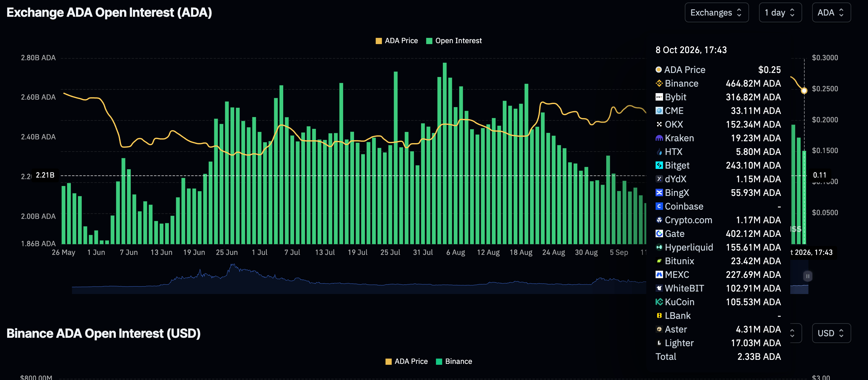This screenshot has width=868, height=380.
Task: Click the Binance ADA Open Interest (USD) heading
Action: [103, 333]
